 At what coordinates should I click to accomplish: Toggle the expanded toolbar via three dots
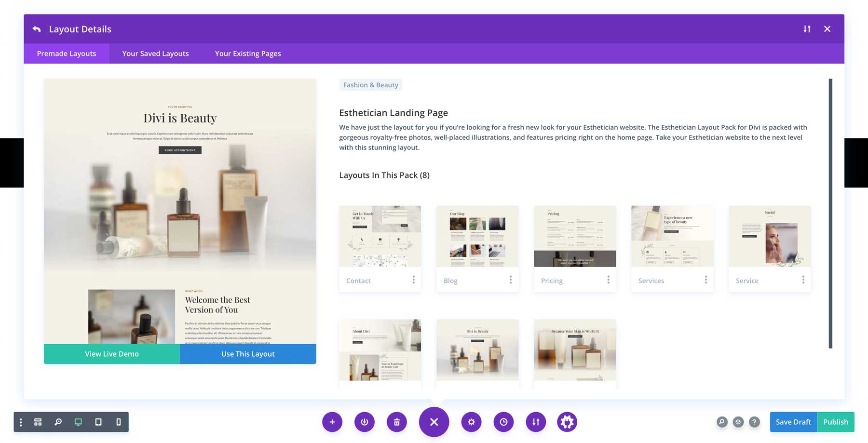point(20,422)
